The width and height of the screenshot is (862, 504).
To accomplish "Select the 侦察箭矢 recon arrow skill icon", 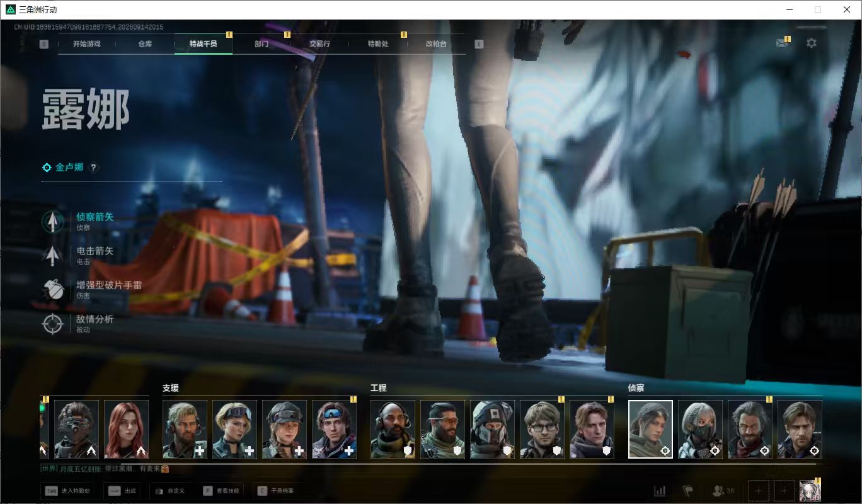I will pyautogui.click(x=53, y=221).
